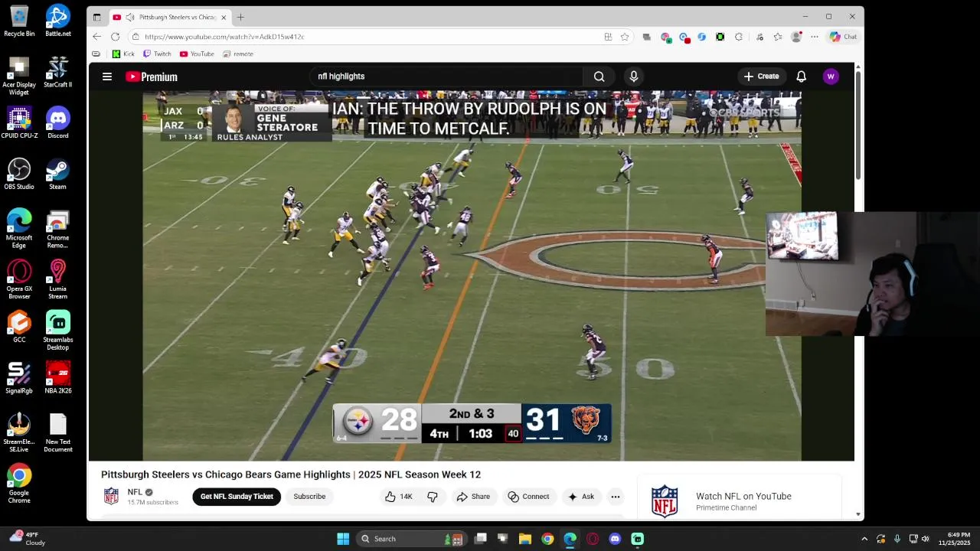980x551 pixels.
Task: Open Discord from the taskbar
Action: coord(615,539)
